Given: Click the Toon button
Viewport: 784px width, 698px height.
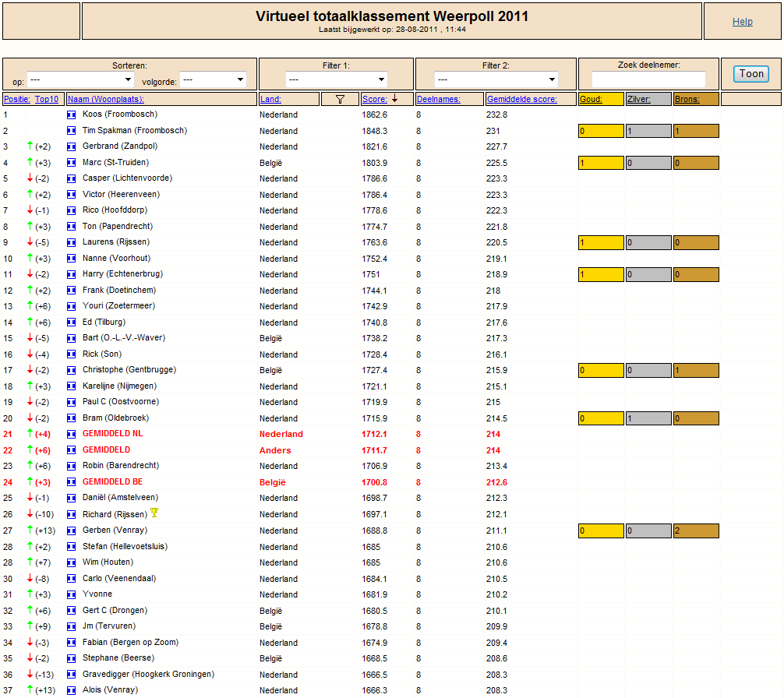Looking at the screenshot, I should pyautogui.click(x=751, y=74).
